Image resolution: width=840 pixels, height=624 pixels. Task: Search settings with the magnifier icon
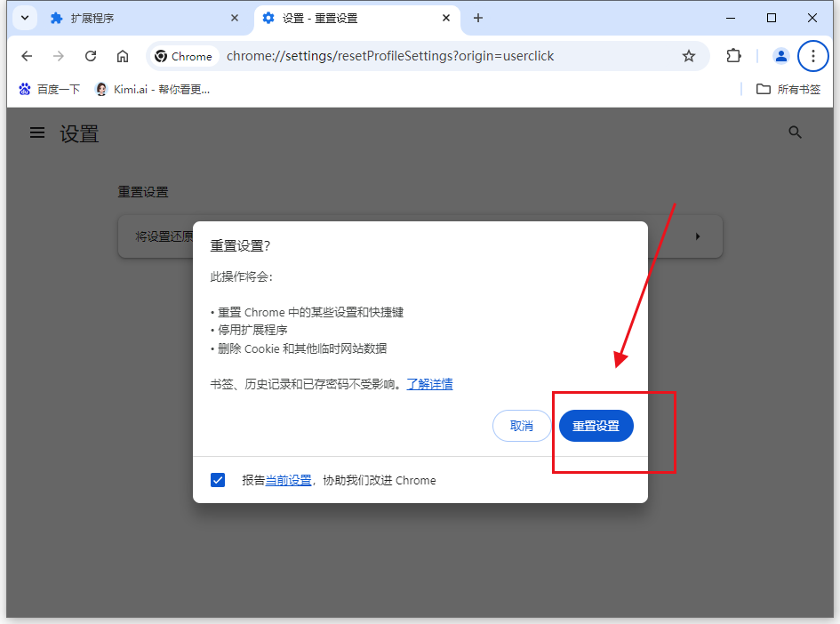click(795, 132)
